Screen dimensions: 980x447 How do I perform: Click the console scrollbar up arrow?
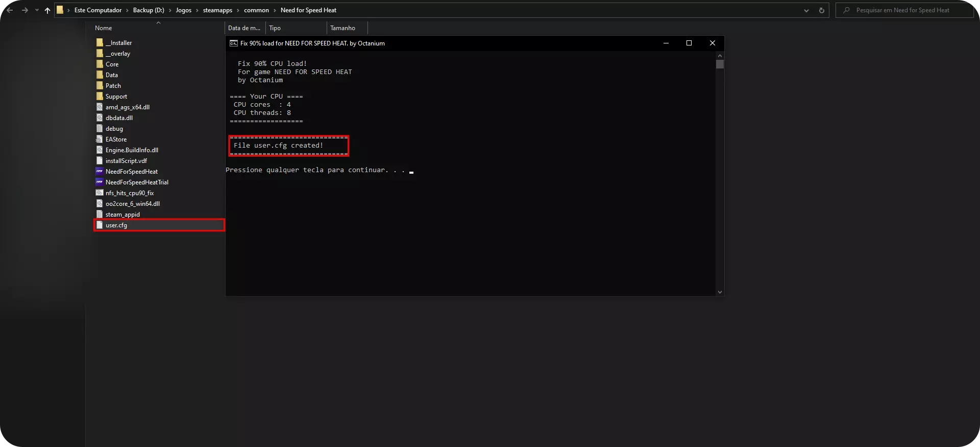point(720,55)
